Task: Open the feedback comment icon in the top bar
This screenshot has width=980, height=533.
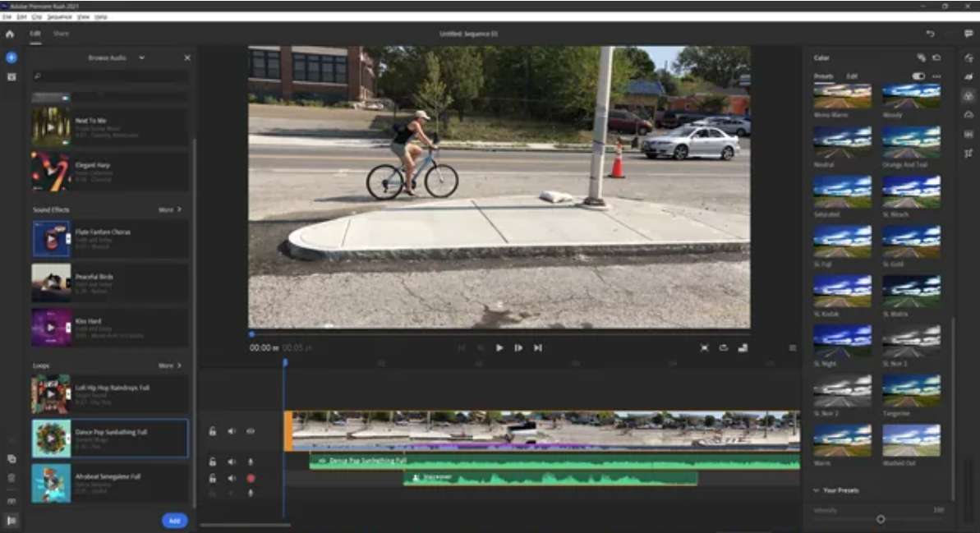Action: (968, 34)
